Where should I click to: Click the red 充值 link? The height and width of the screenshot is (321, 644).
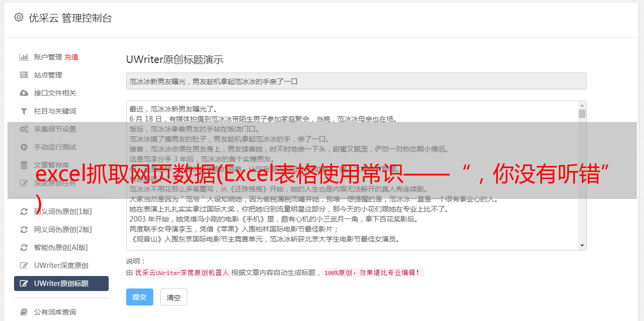pos(71,57)
